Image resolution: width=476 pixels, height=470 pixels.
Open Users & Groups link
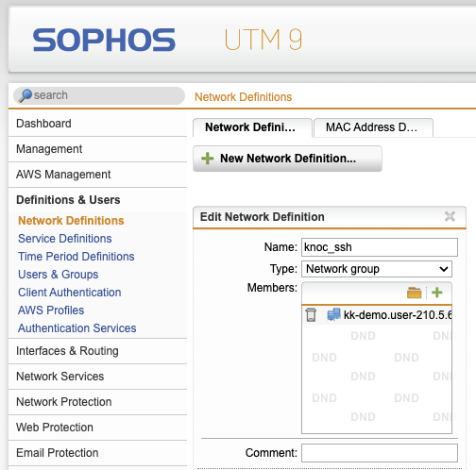(59, 275)
